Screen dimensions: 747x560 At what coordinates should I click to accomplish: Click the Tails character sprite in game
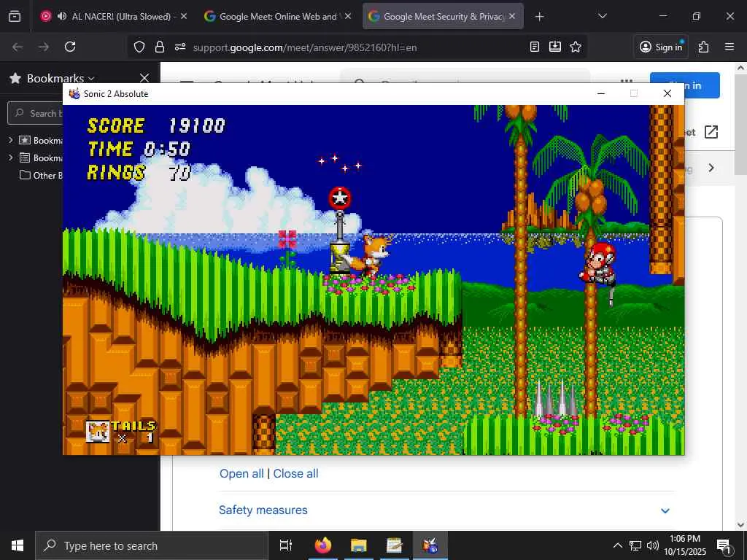371,255
